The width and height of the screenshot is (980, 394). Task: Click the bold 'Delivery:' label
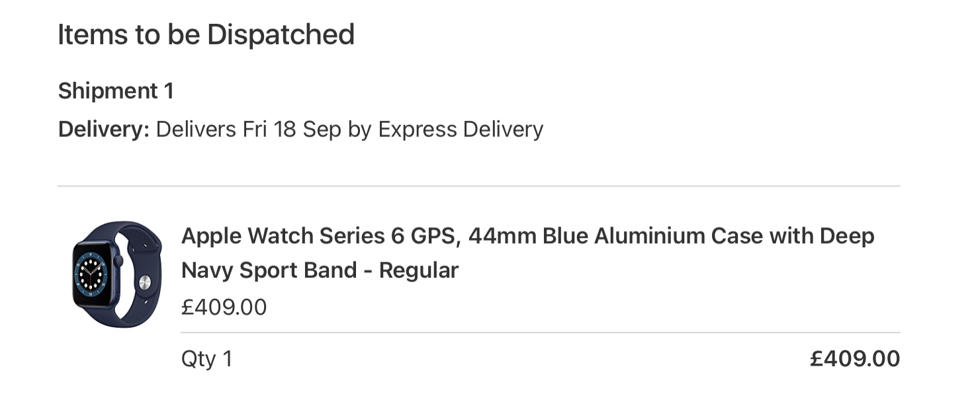click(x=104, y=130)
